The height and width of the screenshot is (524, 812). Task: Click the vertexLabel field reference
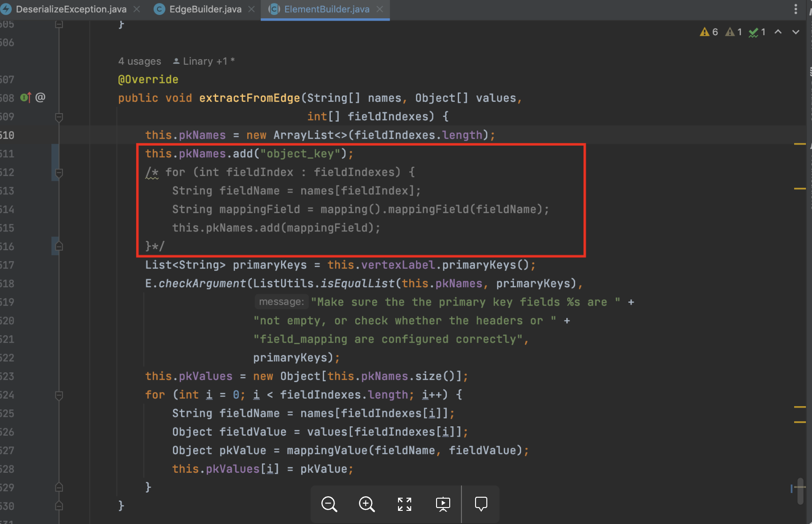pyautogui.click(x=398, y=265)
